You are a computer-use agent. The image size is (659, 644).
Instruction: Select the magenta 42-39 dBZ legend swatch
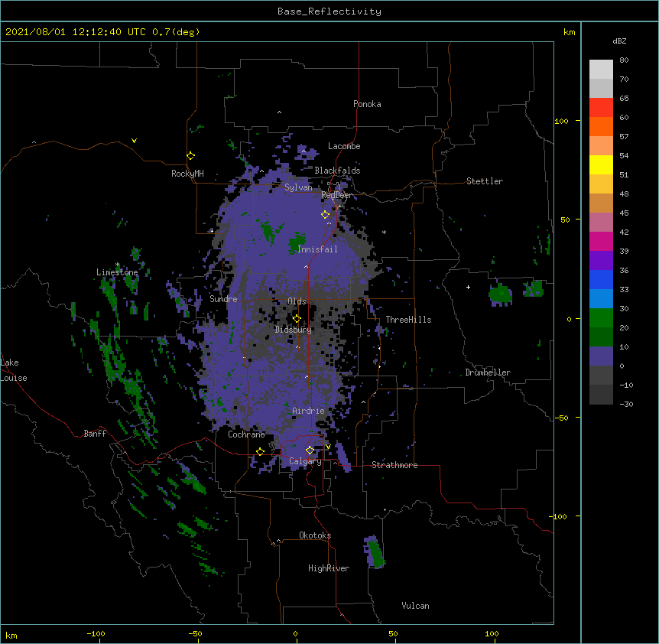601,241
